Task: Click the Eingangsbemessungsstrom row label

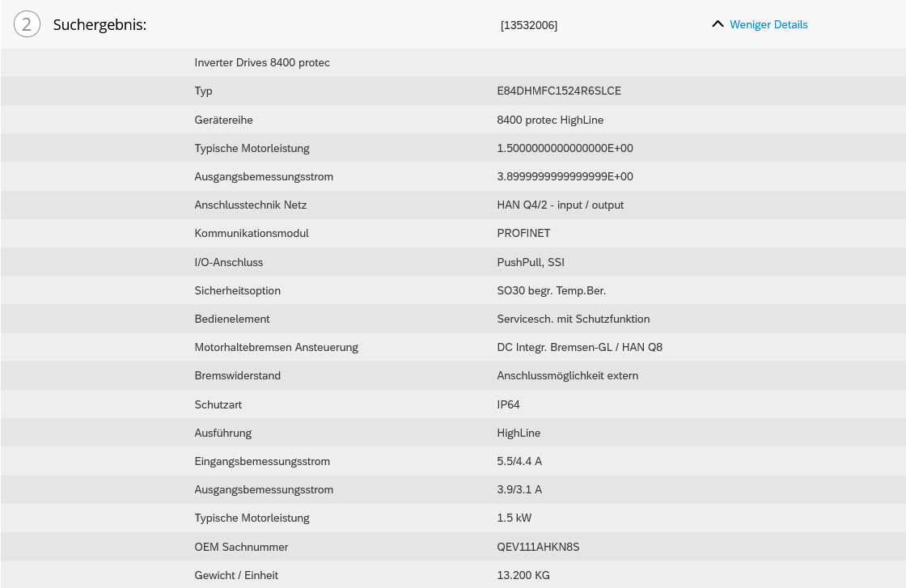Action: pyautogui.click(x=262, y=461)
